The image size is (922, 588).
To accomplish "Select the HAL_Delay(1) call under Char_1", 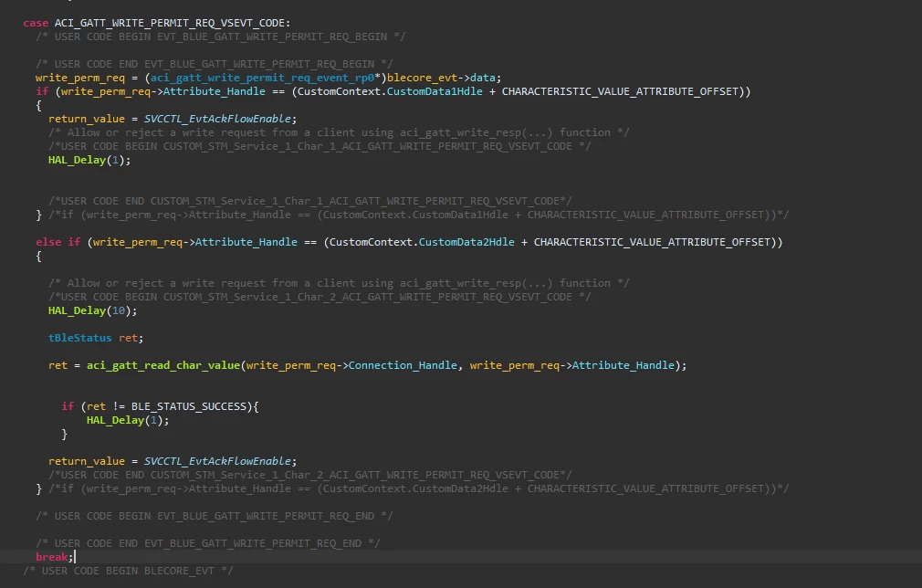I will [89, 160].
